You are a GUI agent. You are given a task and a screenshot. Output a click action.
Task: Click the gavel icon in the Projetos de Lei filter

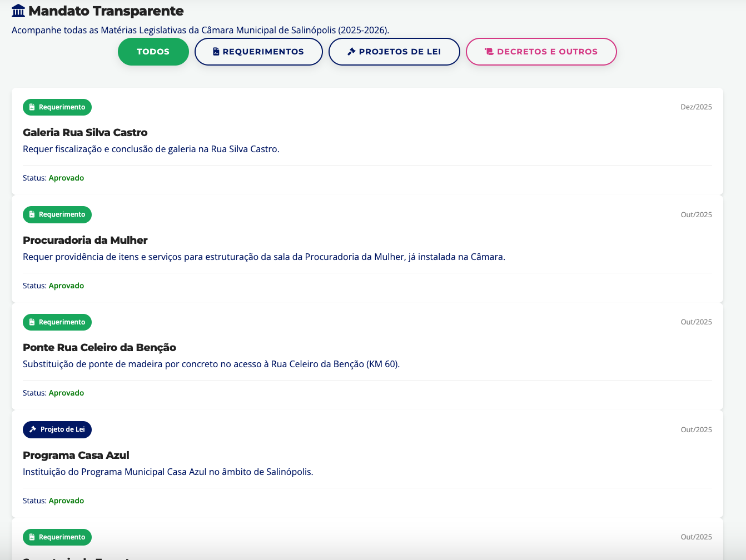click(351, 52)
